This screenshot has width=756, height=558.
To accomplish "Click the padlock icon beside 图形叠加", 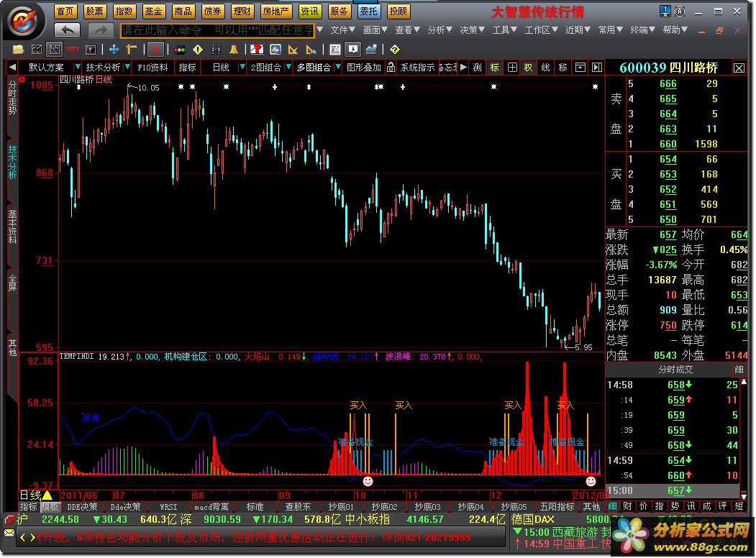I will (391, 68).
